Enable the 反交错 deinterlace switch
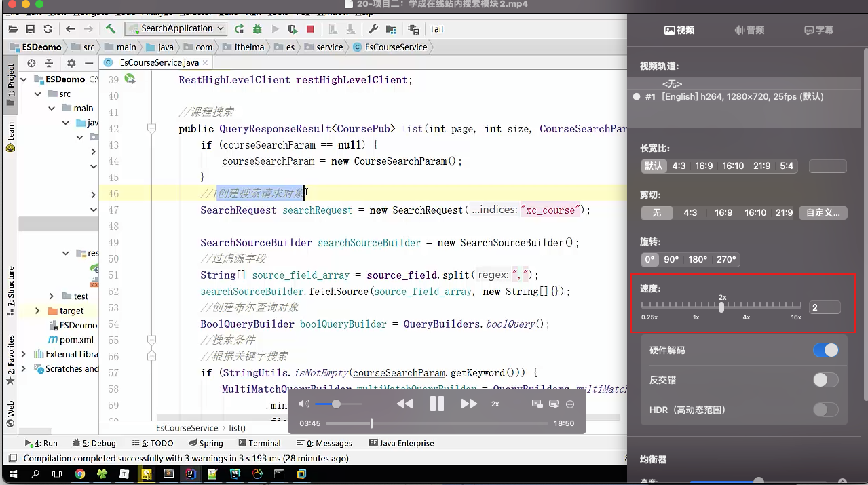 (x=825, y=380)
